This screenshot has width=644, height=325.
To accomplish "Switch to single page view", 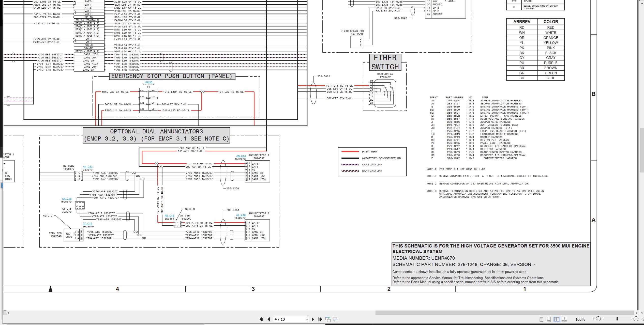I will 541,319.
